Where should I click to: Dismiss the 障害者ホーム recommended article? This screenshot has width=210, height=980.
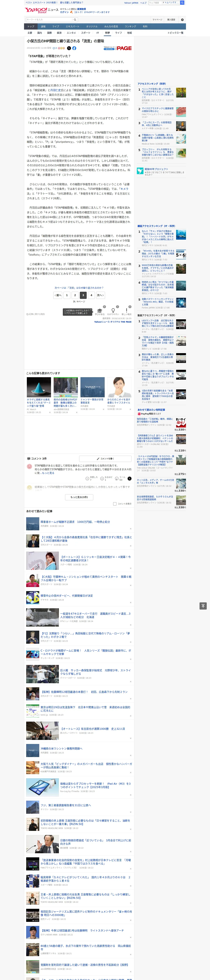[131, 529]
